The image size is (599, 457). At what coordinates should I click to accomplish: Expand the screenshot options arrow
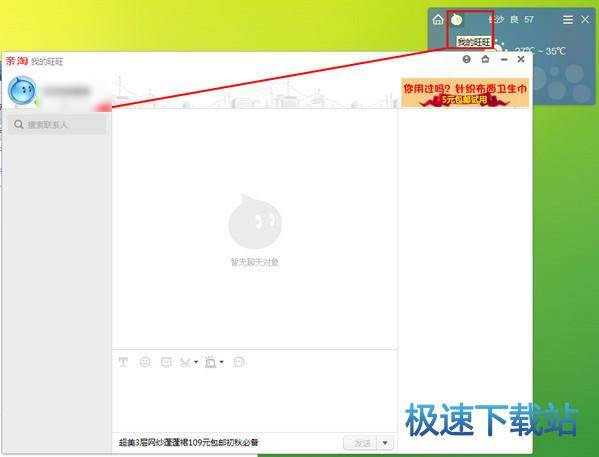[196, 362]
